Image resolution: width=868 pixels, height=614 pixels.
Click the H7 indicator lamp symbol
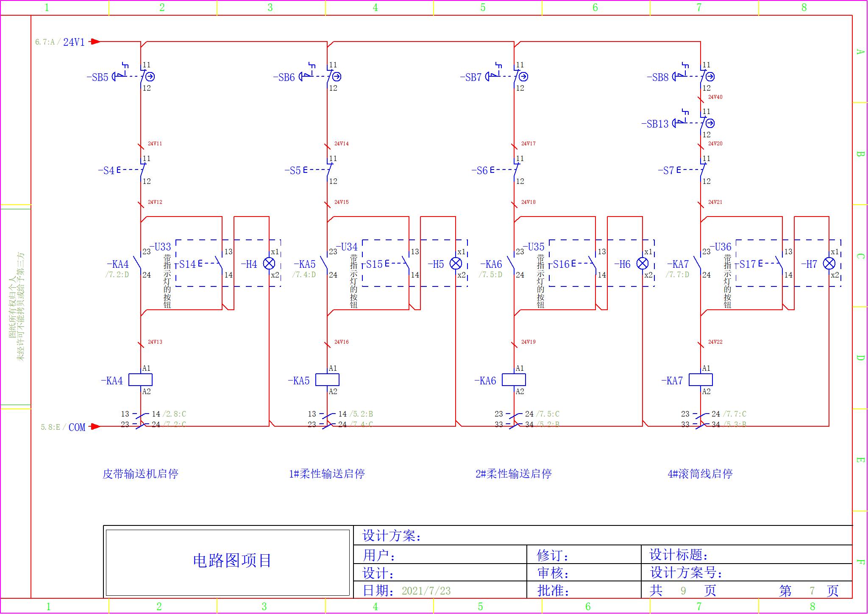click(829, 264)
